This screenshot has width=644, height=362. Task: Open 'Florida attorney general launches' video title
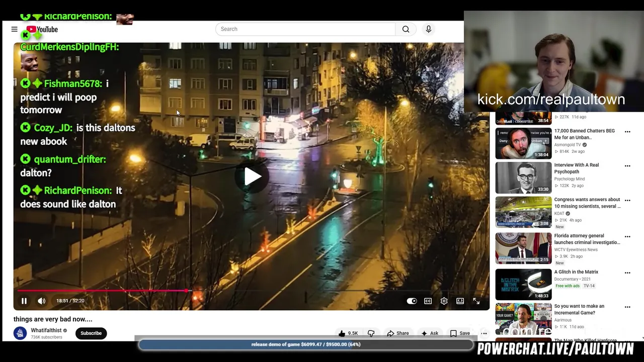pyautogui.click(x=587, y=239)
